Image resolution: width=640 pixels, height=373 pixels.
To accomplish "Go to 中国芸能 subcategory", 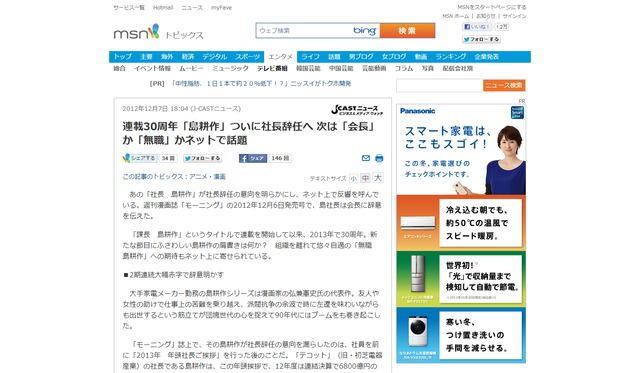I will pos(341,69).
